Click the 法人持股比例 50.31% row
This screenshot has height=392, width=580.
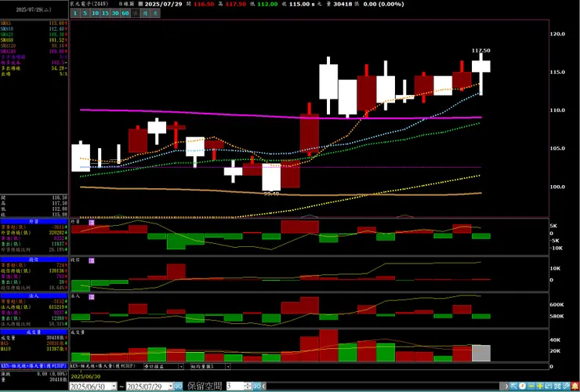click(34, 324)
